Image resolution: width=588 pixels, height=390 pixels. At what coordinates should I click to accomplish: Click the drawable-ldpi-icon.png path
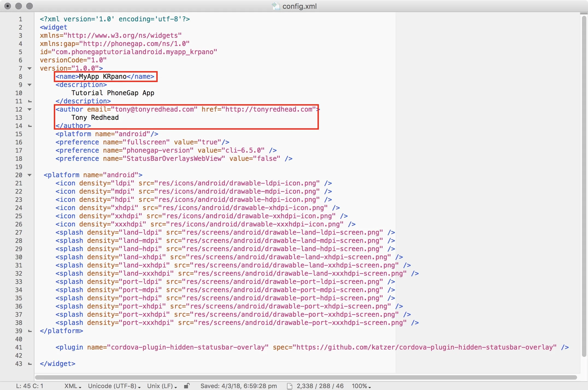coord(237,183)
